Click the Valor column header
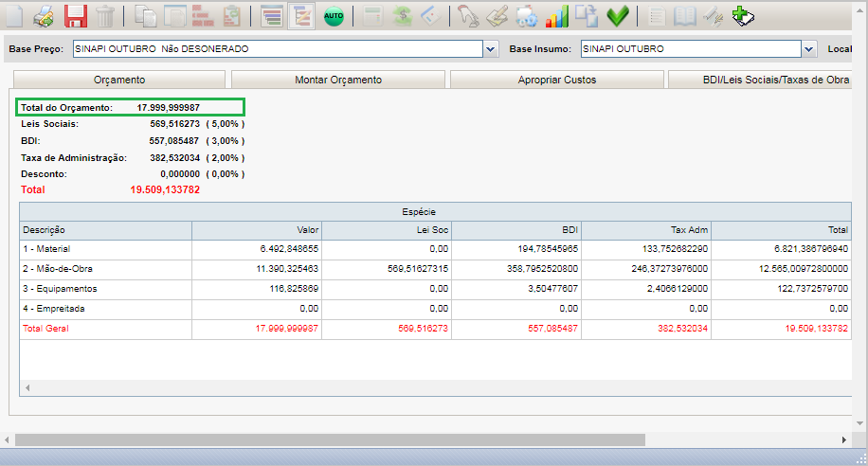This screenshot has width=868, height=466. [x=257, y=230]
